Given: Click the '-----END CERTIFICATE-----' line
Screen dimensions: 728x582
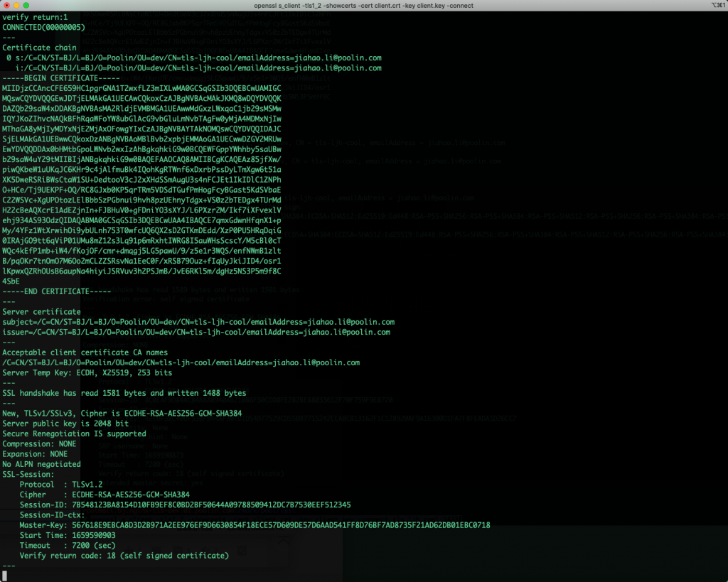Looking at the screenshot, I should [57, 291].
